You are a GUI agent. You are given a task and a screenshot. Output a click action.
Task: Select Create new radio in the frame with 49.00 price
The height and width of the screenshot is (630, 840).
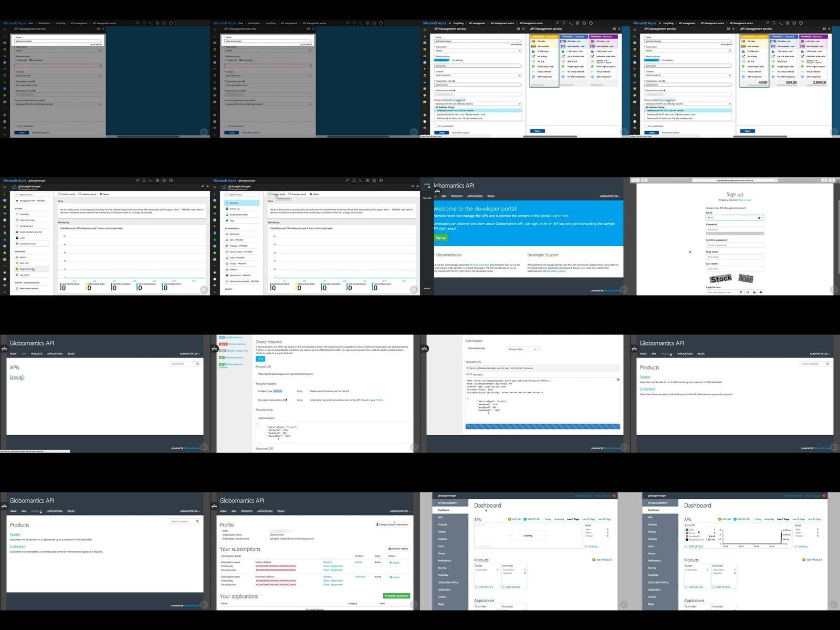[x=652, y=60]
